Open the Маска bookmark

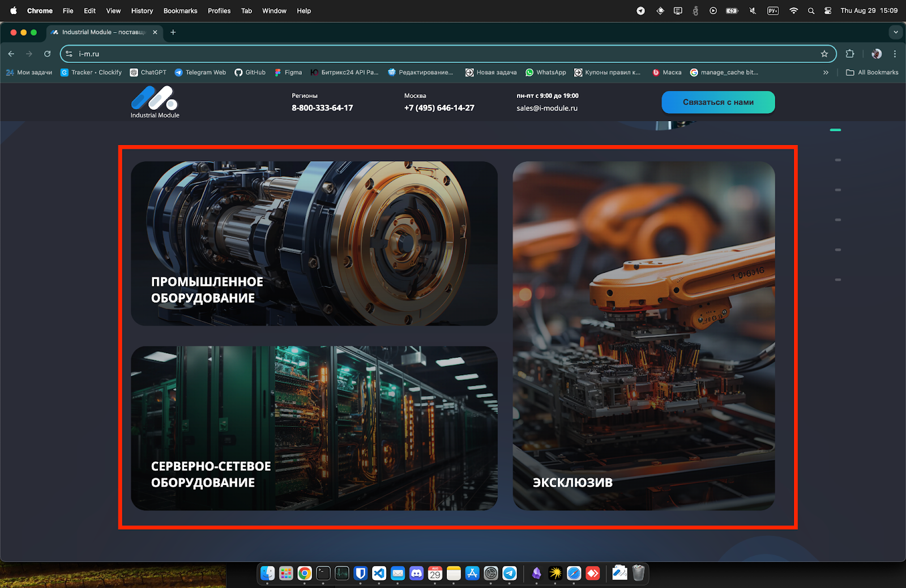[x=667, y=72]
